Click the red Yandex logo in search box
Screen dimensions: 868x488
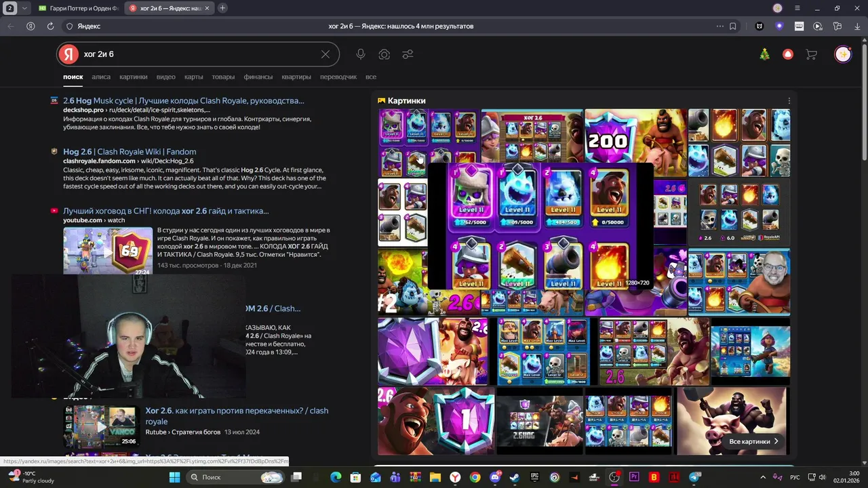68,54
